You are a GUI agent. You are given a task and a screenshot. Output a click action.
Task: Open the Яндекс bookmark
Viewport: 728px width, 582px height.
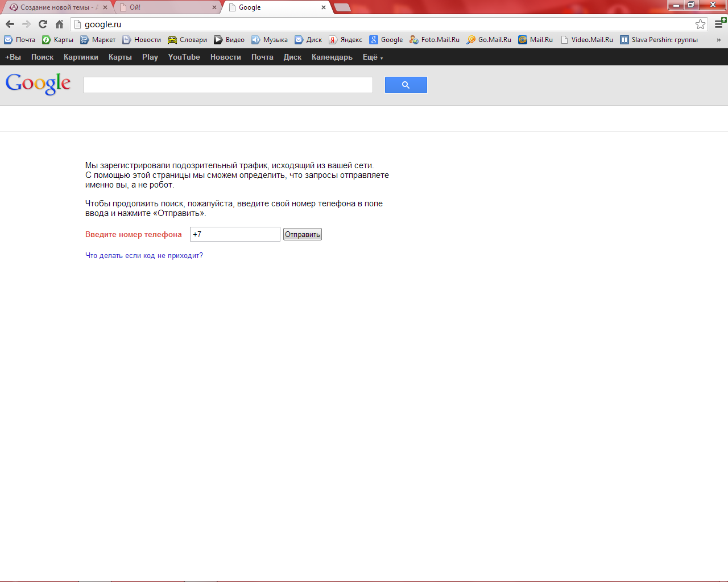[346, 40]
